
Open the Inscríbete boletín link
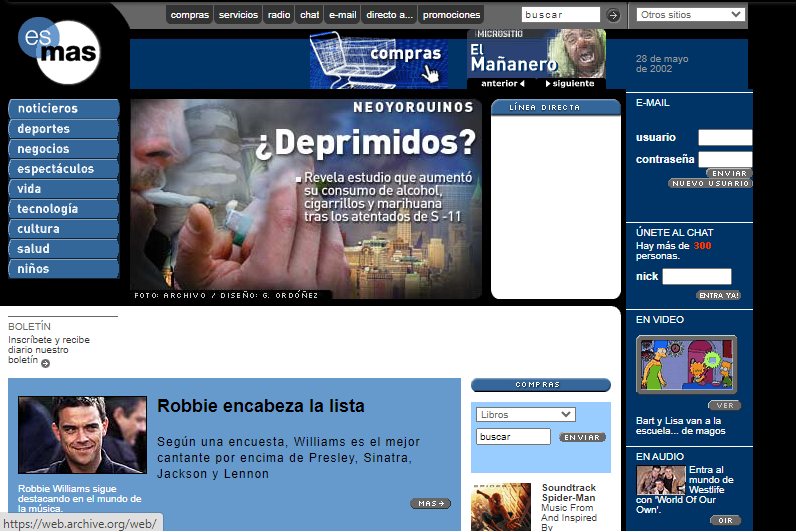(x=49, y=350)
